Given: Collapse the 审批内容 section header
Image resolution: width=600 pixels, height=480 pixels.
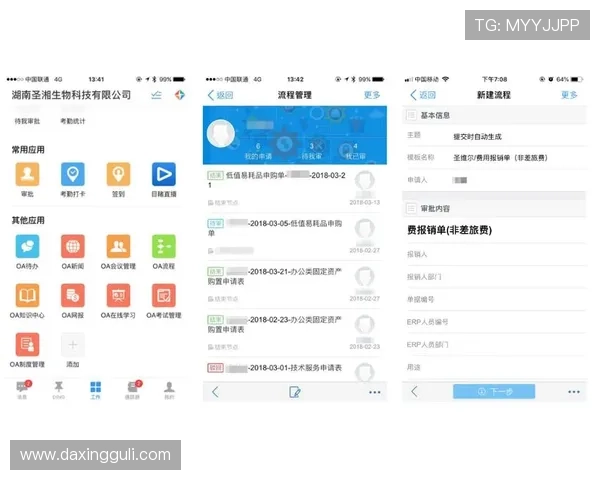Looking at the screenshot, I should pos(494,209).
